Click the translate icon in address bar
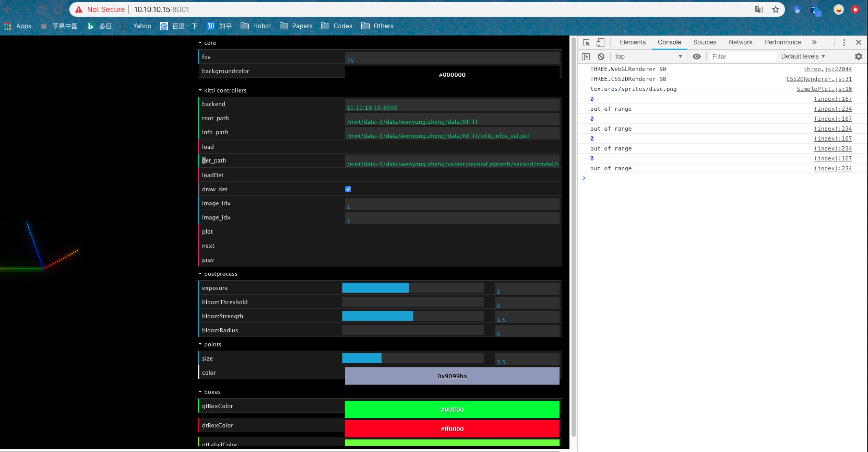The height and width of the screenshot is (452, 868). click(759, 9)
